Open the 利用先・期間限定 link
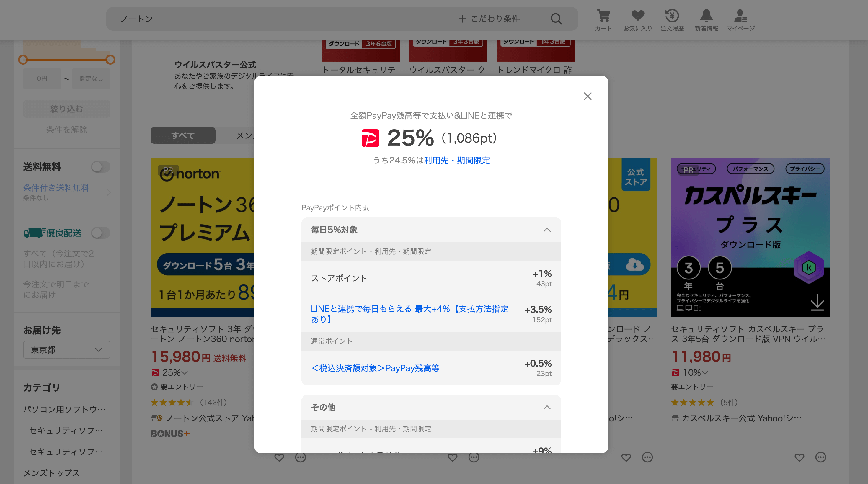The height and width of the screenshot is (484, 868). (457, 160)
